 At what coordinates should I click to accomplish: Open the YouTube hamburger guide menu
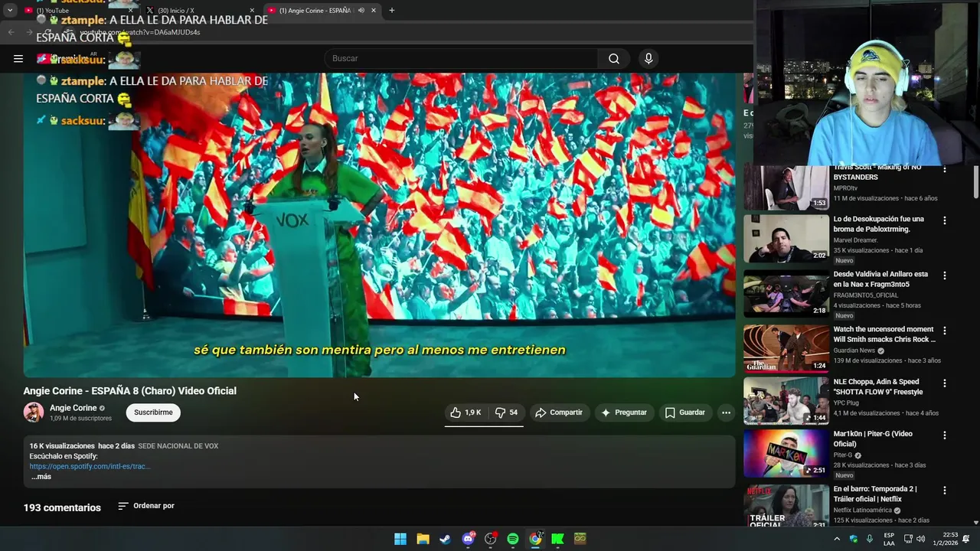[18, 59]
